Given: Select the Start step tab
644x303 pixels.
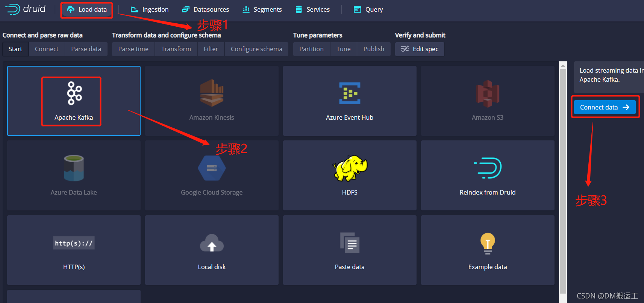Looking at the screenshot, I should [x=15, y=49].
